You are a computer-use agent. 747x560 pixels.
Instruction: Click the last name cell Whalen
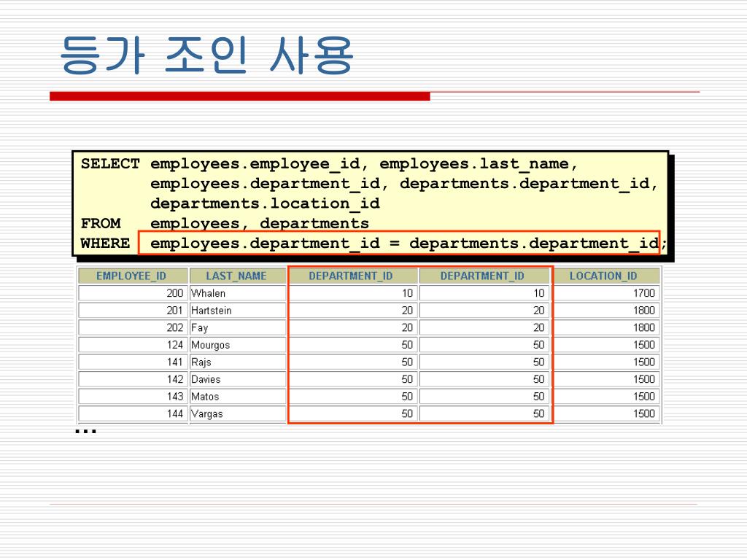point(238,293)
